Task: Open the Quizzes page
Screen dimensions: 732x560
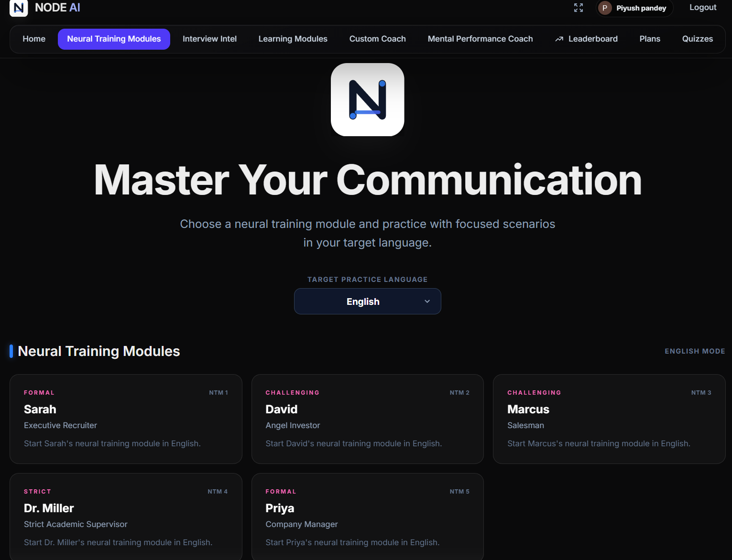Action: point(698,39)
